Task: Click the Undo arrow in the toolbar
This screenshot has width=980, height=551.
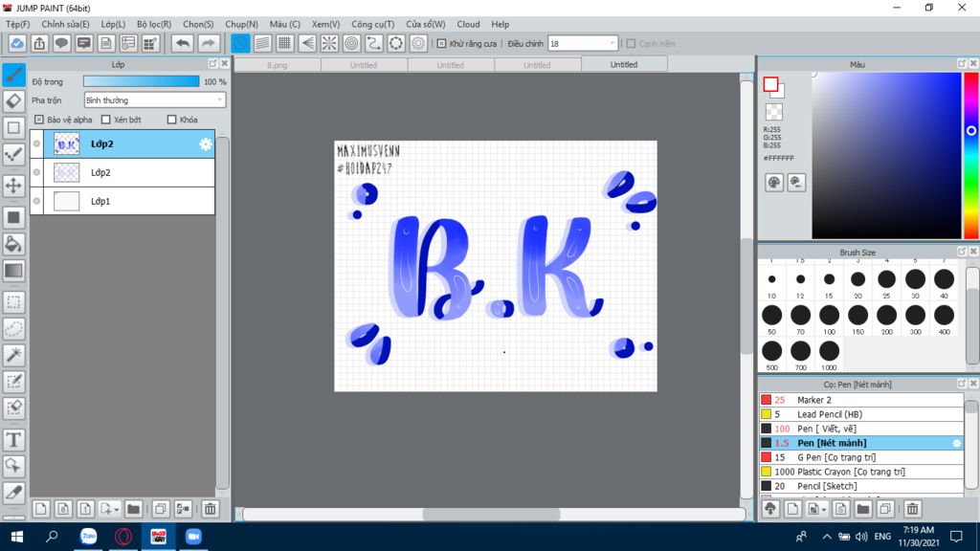Action: (x=183, y=43)
